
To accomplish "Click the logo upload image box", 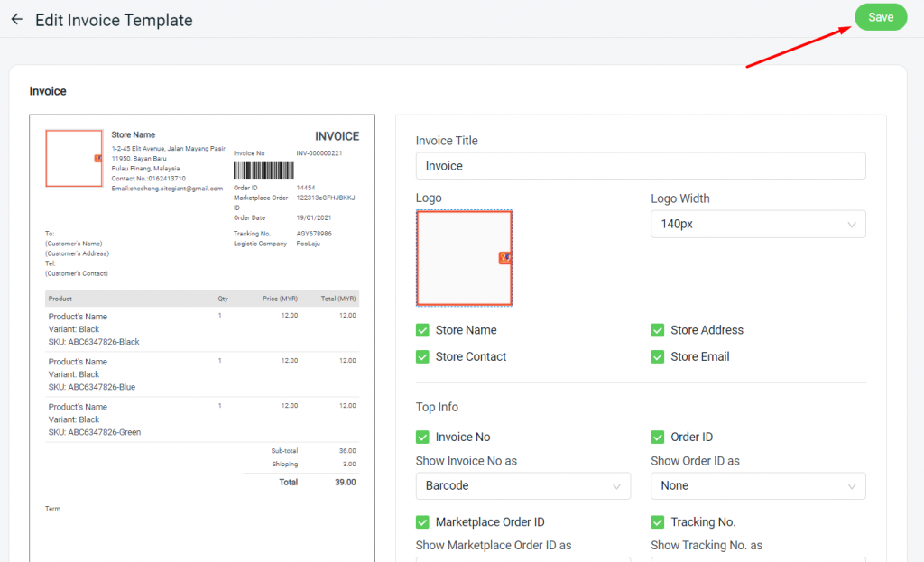I will pos(464,258).
